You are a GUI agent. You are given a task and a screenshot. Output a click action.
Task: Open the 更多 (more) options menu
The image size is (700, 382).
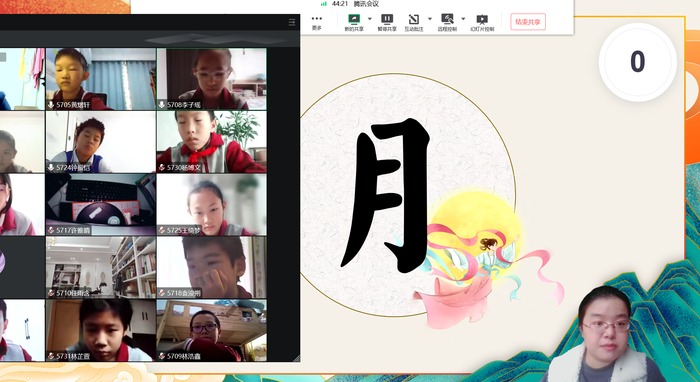coord(317,22)
